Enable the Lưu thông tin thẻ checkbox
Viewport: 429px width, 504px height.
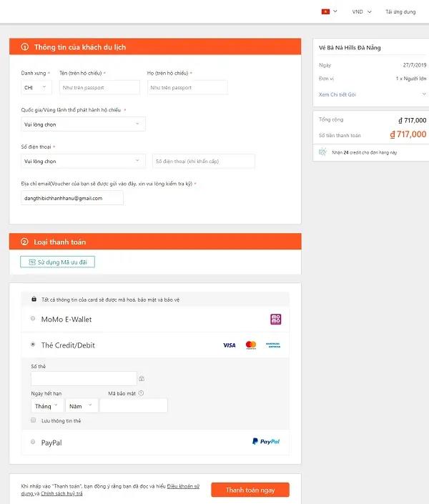point(33,420)
